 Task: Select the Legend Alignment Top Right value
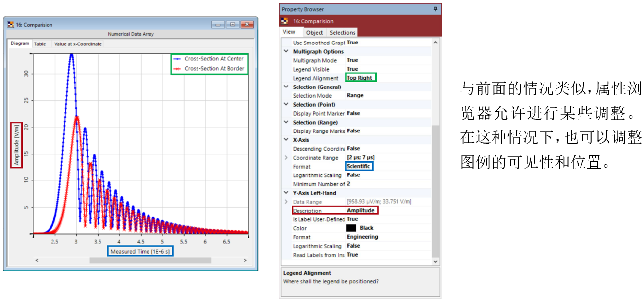[x=360, y=78]
